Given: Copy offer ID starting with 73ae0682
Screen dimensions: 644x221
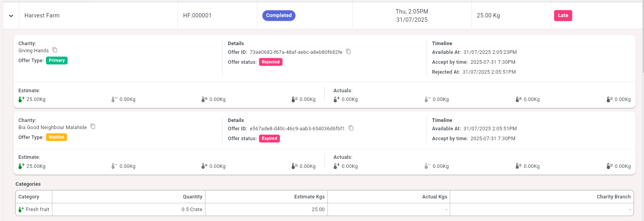Looking at the screenshot, I should click(x=348, y=51).
